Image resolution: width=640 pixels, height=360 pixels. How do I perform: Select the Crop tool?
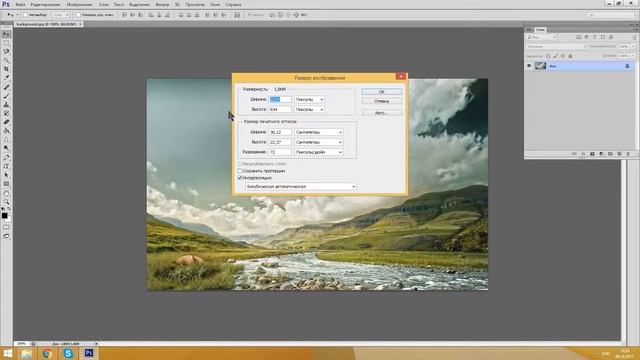click(6, 69)
